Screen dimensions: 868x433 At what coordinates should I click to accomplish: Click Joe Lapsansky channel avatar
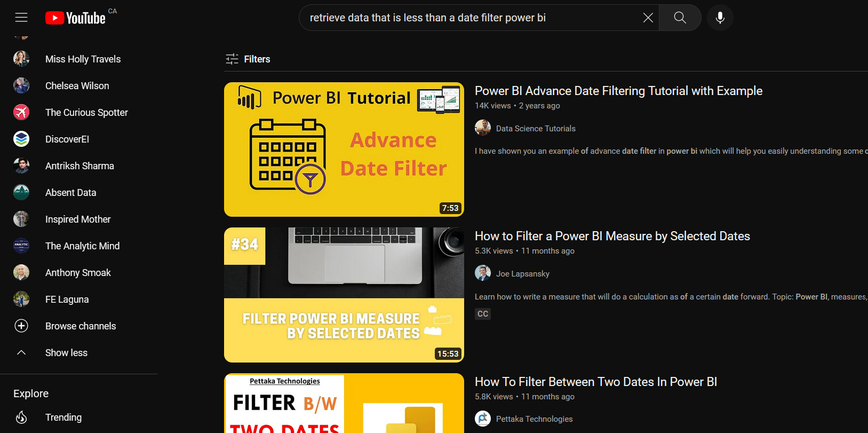coord(483,273)
